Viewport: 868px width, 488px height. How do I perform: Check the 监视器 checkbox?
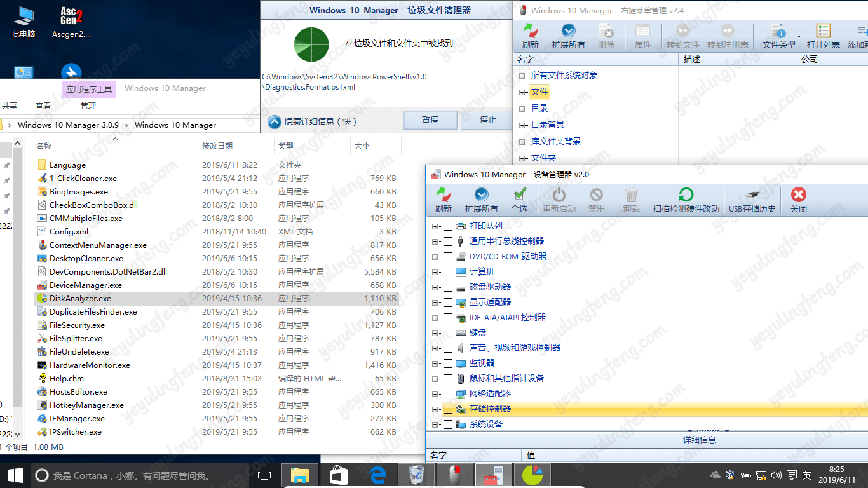coord(448,363)
